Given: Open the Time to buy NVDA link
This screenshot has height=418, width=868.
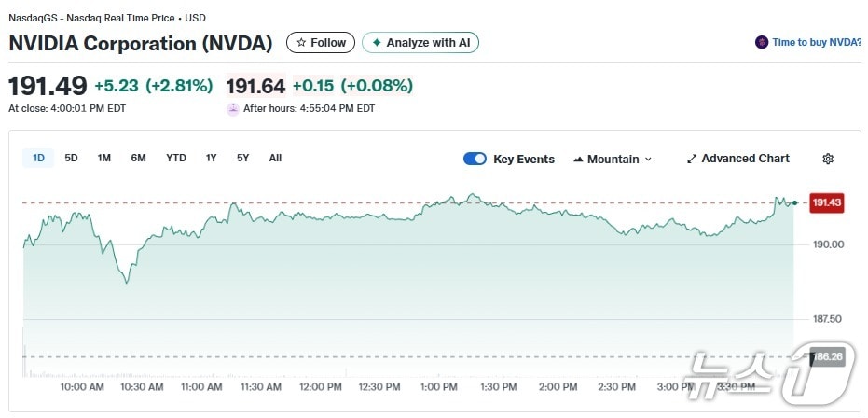Looking at the screenshot, I should pos(816,43).
